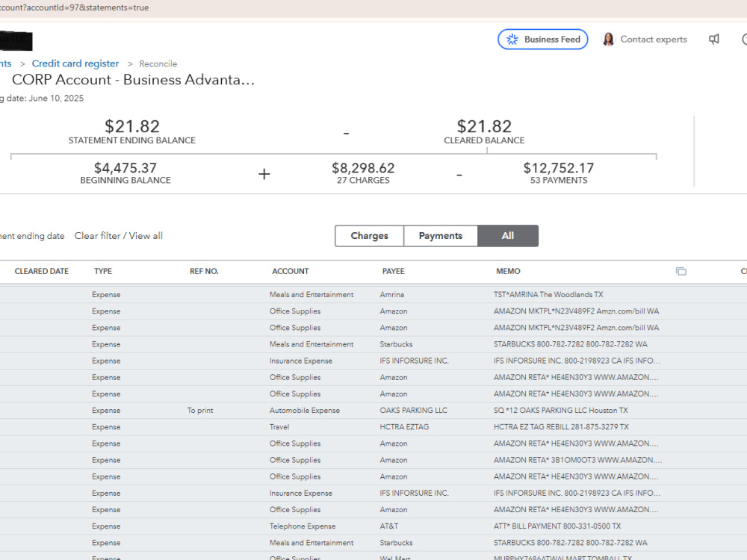Click the $21.82 cleared balance amount
Viewport: 747px width, 560px height.
[484, 126]
